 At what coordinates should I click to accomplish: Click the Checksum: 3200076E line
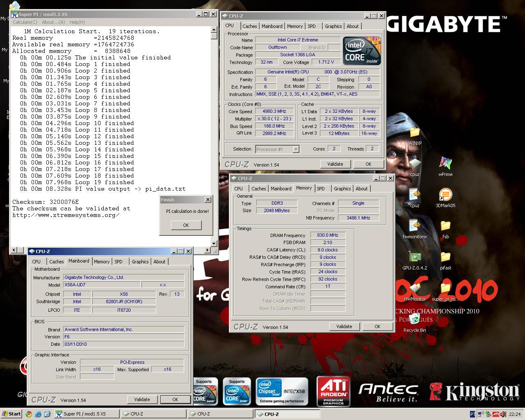pyautogui.click(x=46, y=202)
